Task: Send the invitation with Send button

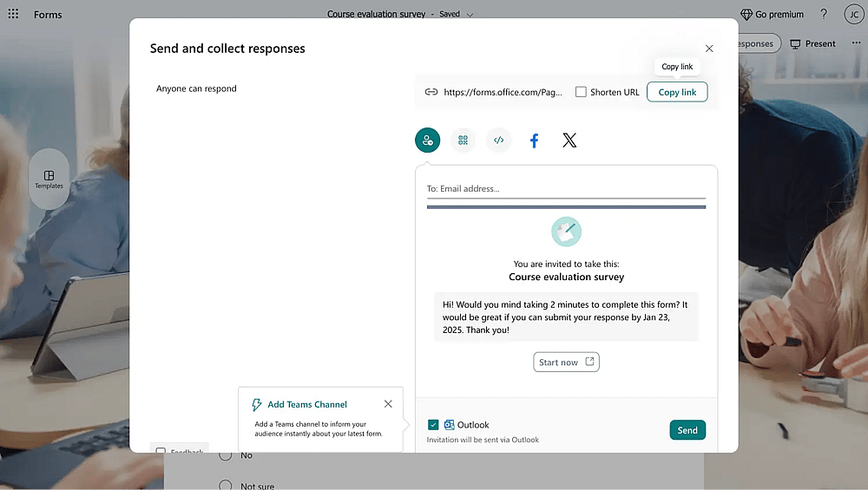Action: (x=687, y=429)
